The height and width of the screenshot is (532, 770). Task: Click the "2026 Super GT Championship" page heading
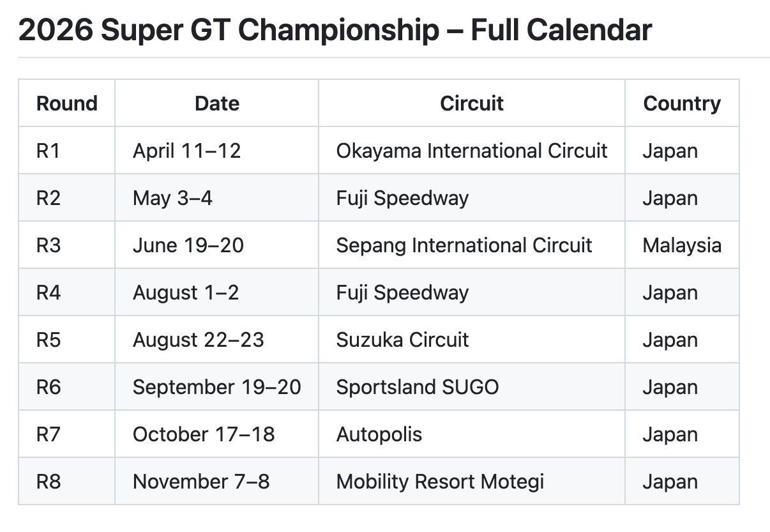(335, 30)
